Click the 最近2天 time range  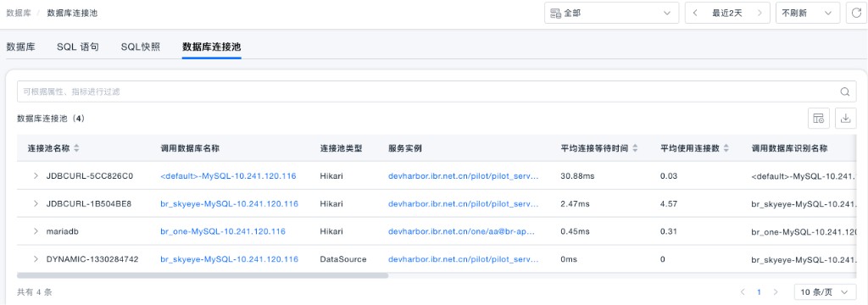[726, 13]
